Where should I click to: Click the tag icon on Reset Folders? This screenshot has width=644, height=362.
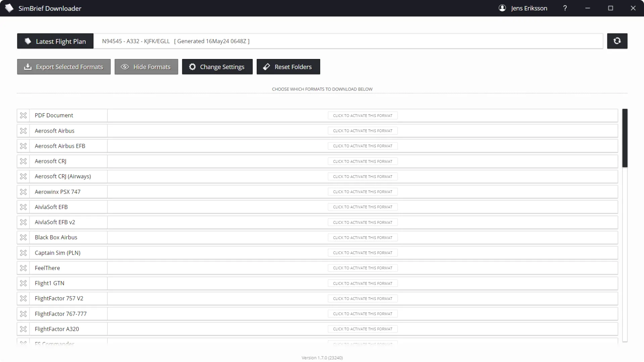[266, 67]
